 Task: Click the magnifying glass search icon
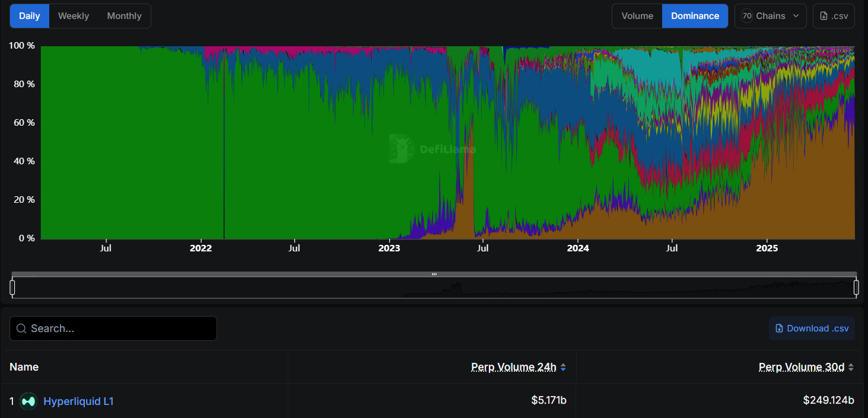(x=21, y=328)
